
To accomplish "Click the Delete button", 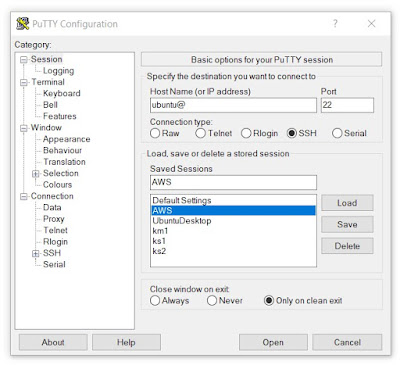I will pos(347,246).
